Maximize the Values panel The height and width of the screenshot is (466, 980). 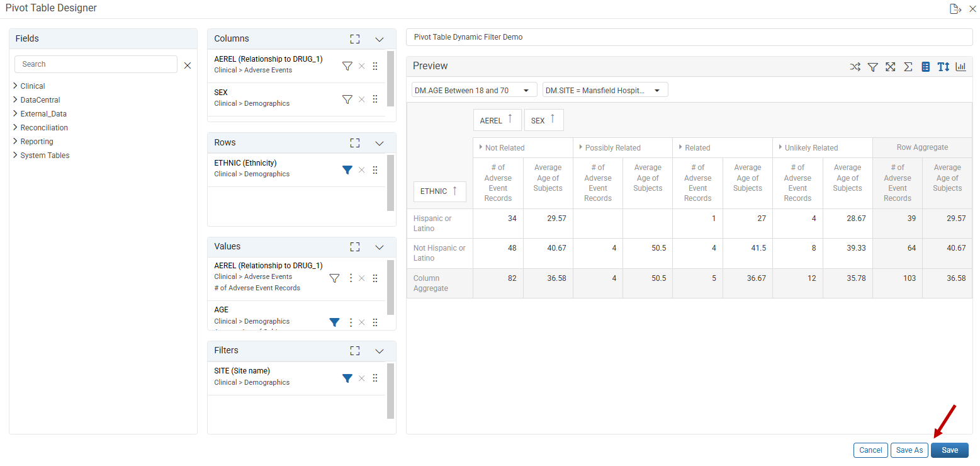coord(355,247)
